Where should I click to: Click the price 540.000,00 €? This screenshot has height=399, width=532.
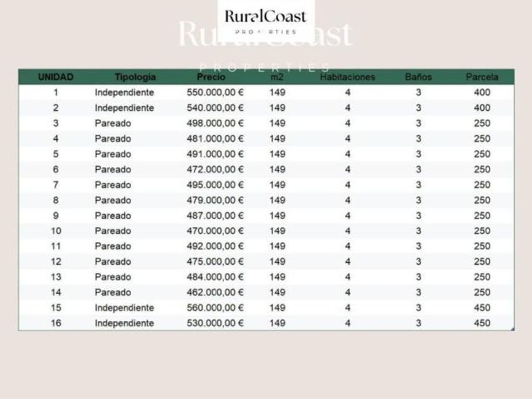tap(215, 108)
